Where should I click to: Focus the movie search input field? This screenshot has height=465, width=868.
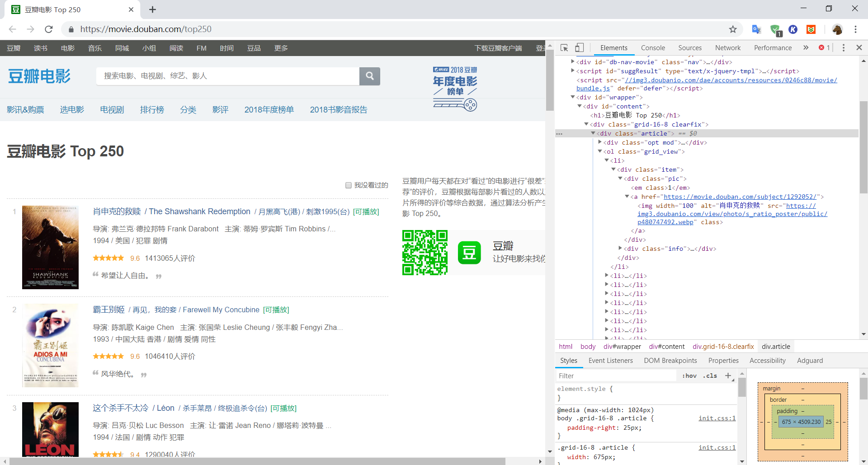pyautogui.click(x=228, y=76)
